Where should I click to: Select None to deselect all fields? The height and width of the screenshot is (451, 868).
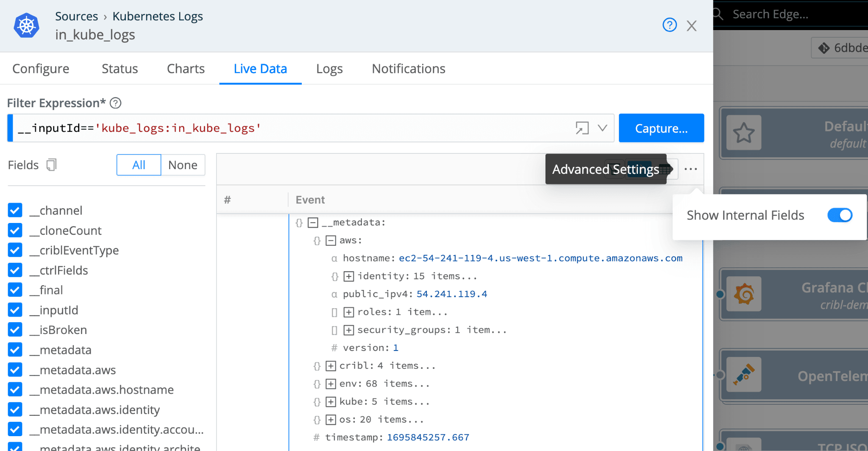click(183, 165)
